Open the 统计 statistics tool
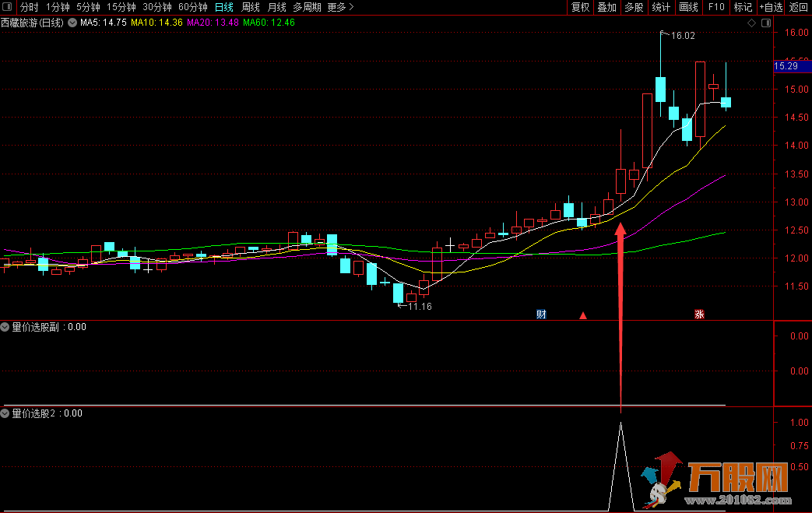 661,7
